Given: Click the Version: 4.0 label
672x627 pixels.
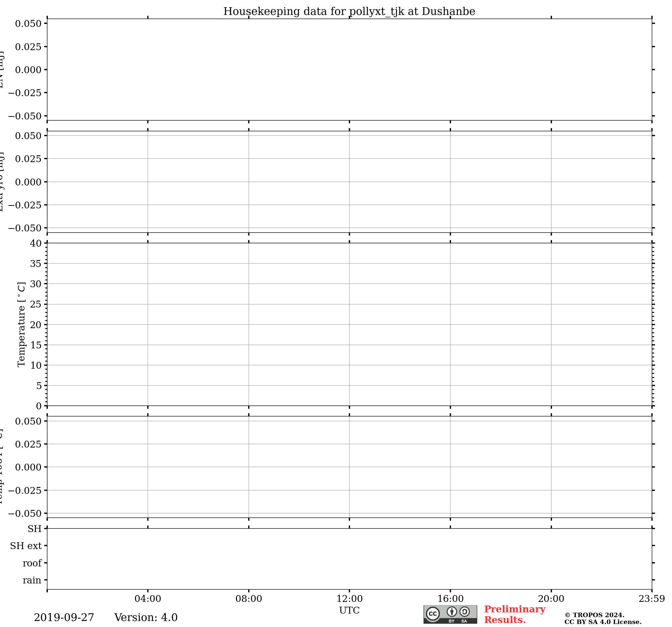Looking at the screenshot, I should click(146, 617).
